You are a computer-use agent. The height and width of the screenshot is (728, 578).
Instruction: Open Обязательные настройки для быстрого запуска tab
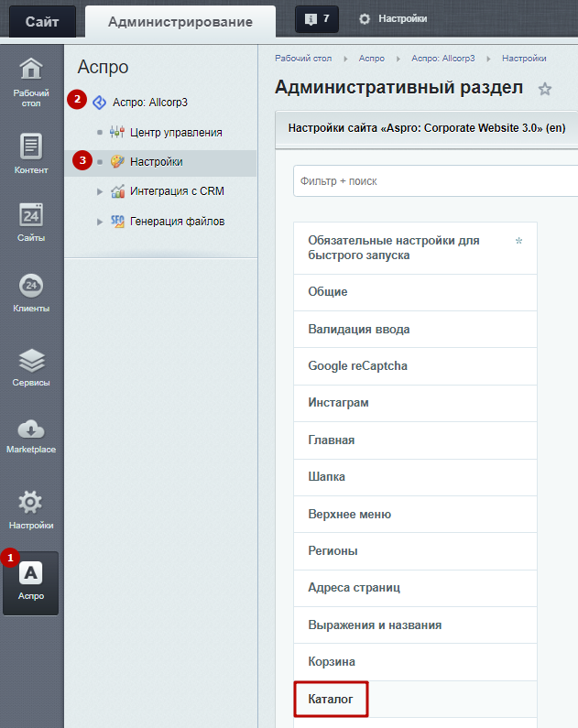point(415,248)
